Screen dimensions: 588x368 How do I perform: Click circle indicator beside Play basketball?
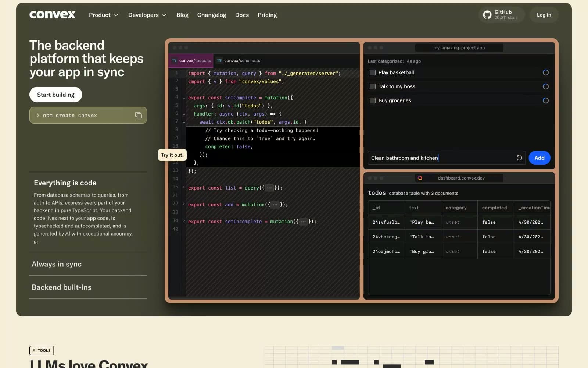coord(546,72)
